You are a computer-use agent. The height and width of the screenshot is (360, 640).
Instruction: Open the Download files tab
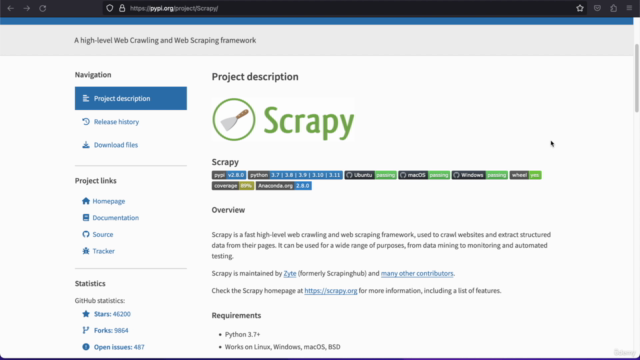click(116, 145)
